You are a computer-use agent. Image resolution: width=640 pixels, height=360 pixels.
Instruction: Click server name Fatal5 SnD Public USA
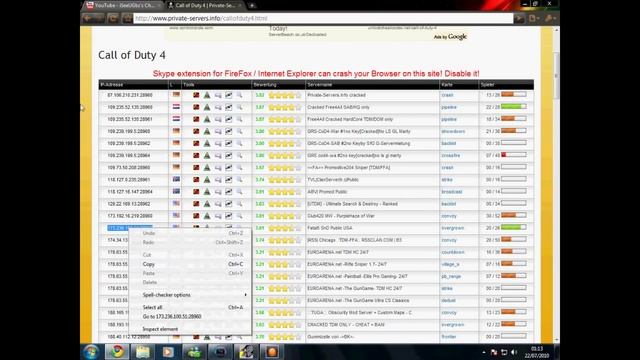point(330,228)
